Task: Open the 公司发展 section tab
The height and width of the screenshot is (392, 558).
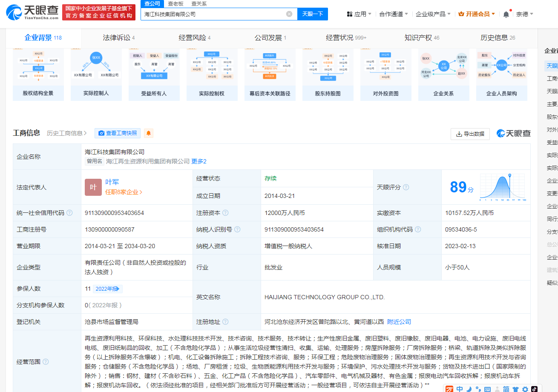Action: click(x=270, y=38)
